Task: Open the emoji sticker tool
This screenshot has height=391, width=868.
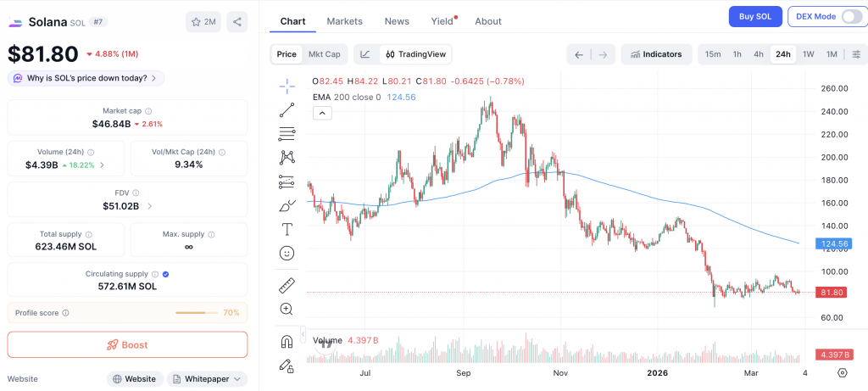Action: 287,253
